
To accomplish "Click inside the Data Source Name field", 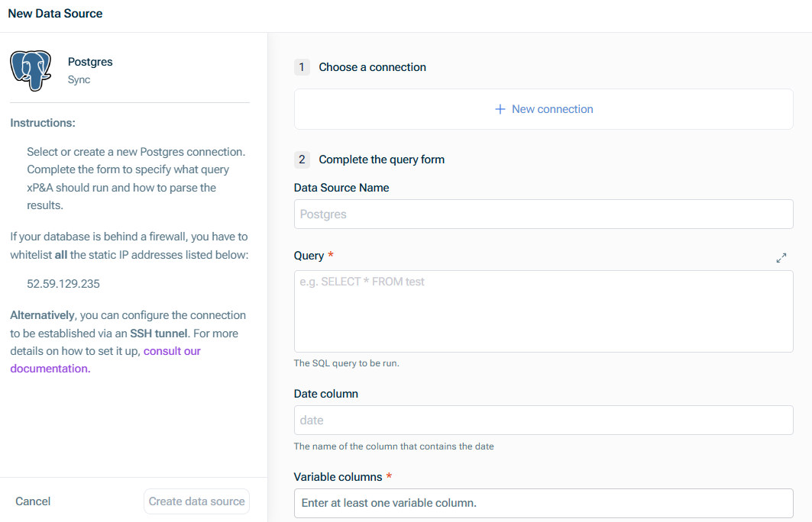I will click(543, 214).
